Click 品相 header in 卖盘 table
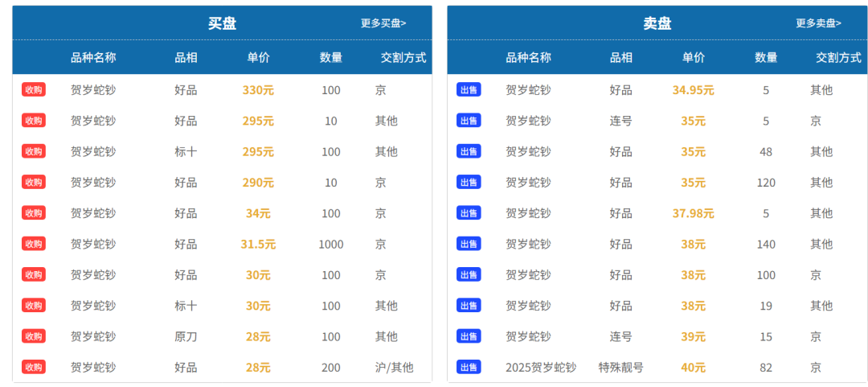The height and width of the screenshot is (387, 868). (x=621, y=57)
